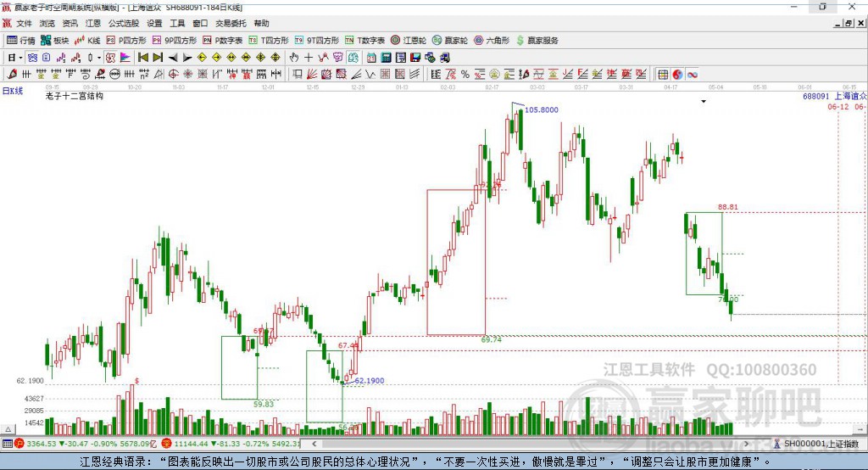Select the hand pan tool

(x=293, y=58)
